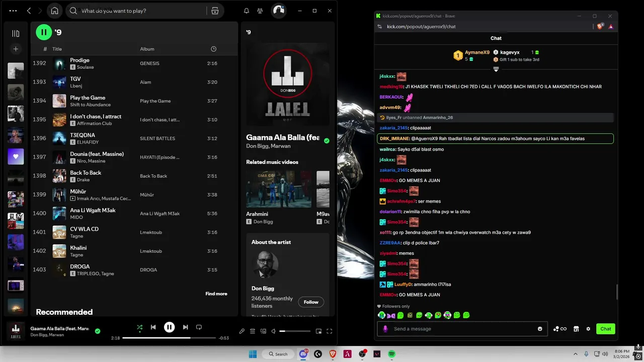Skip to next track

(x=185, y=327)
